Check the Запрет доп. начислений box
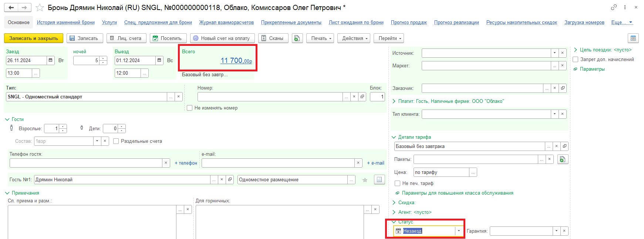 click(576, 60)
